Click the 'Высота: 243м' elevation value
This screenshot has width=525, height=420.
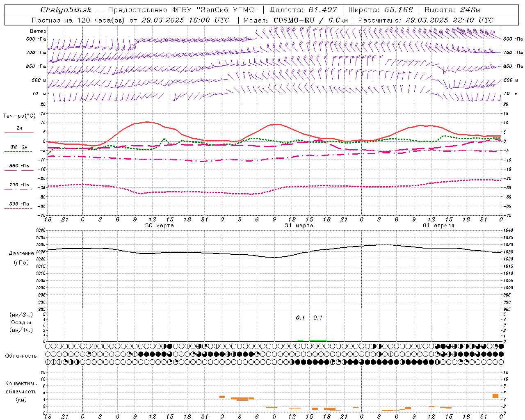[x=452, y=10]
